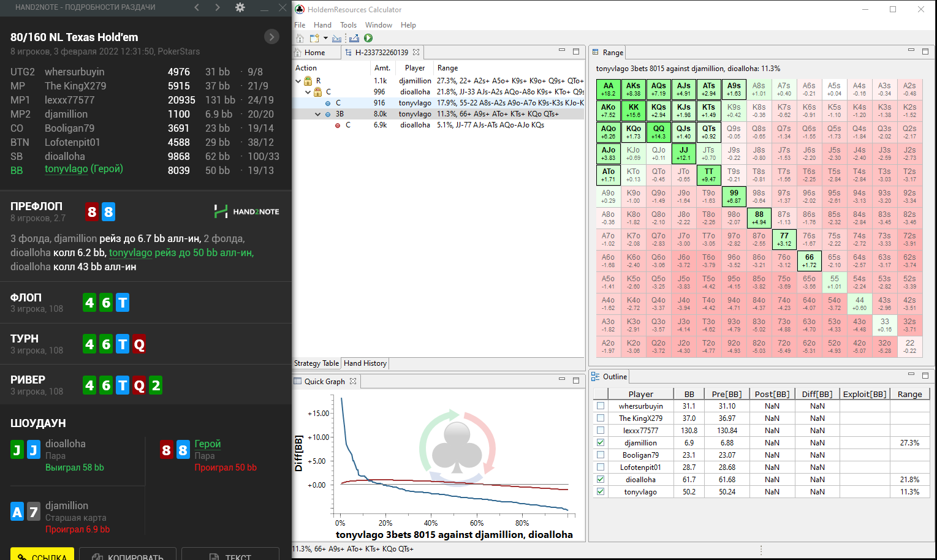Click red dot on dioalloha 6.9k call row

[x=338, y=126]
